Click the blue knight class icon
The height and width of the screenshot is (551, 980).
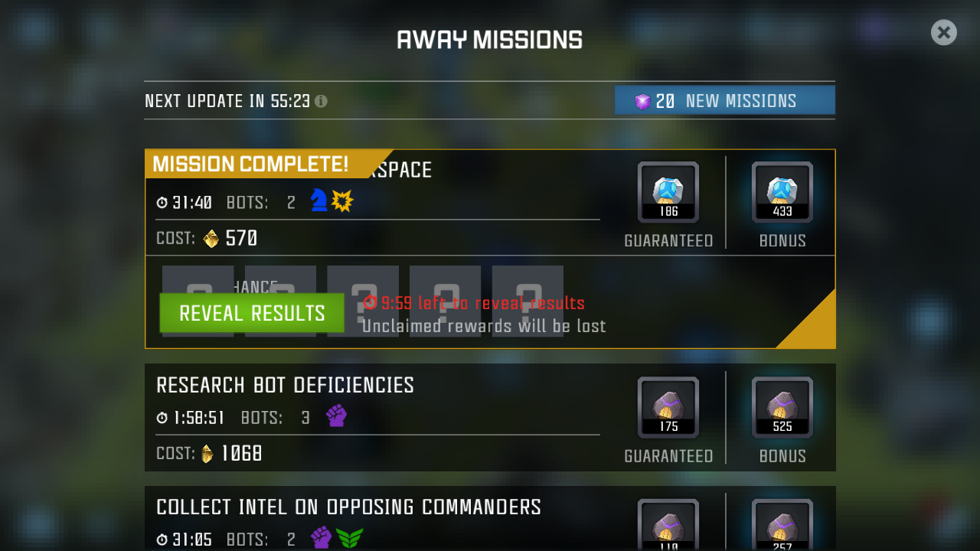pos(318,201)
